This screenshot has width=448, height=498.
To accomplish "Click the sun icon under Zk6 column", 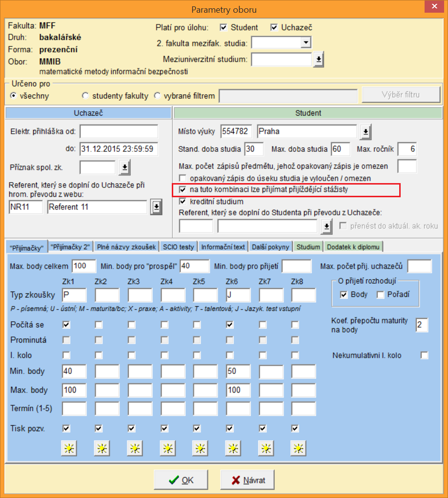I will point(233,448).
